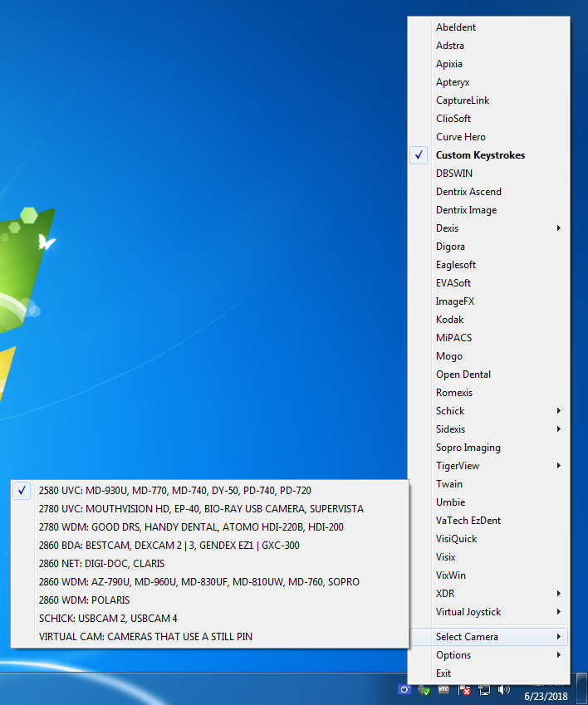The width and height of the screenshot is (588, 705).
Task: Pick MiPACS in the menu
Action: point(488,338)
